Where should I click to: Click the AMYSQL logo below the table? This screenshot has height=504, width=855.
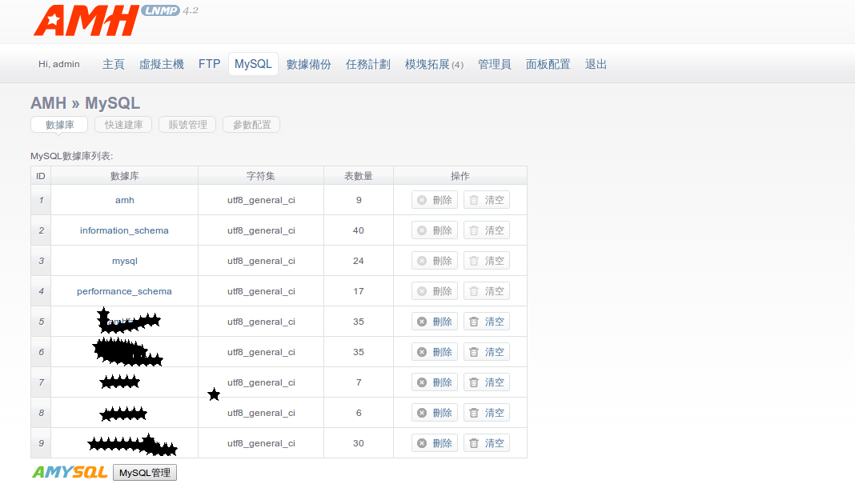click(x=70, y=472)
